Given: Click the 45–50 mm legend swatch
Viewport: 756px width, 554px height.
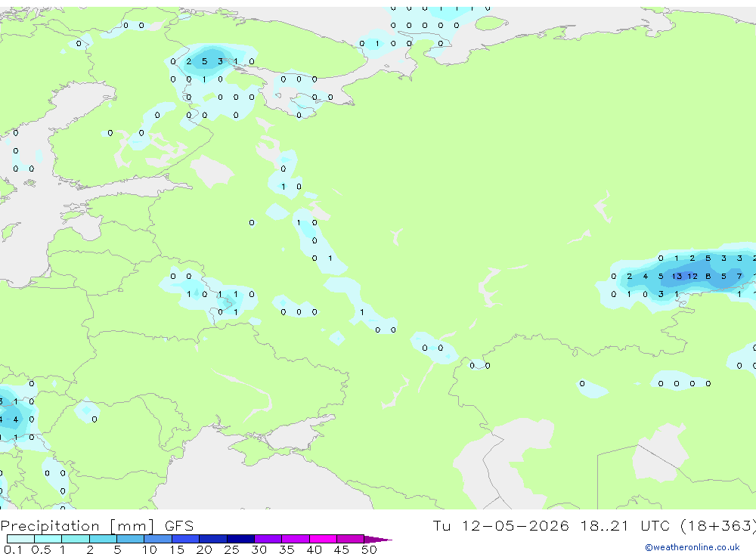Looking at the screenshot, I should [350, 539].
